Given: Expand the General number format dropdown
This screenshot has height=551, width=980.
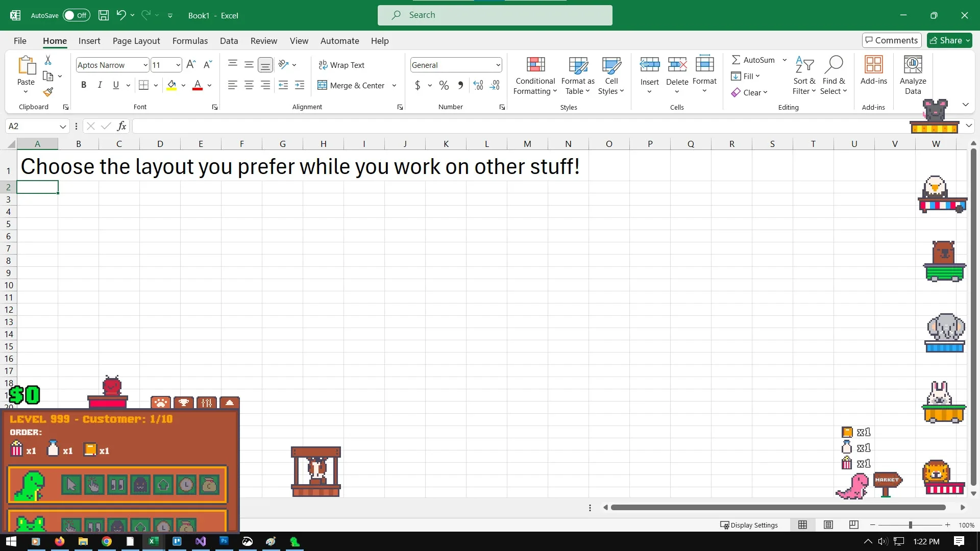Looking at the screenshot, I should [x=498, y=65].
